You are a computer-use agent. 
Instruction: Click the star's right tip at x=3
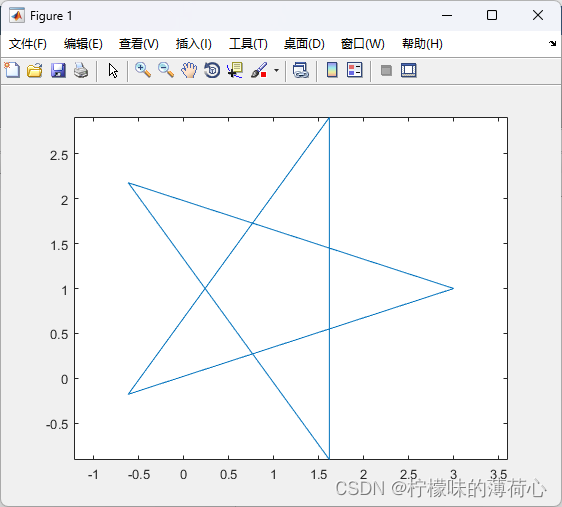pos(453,288)
